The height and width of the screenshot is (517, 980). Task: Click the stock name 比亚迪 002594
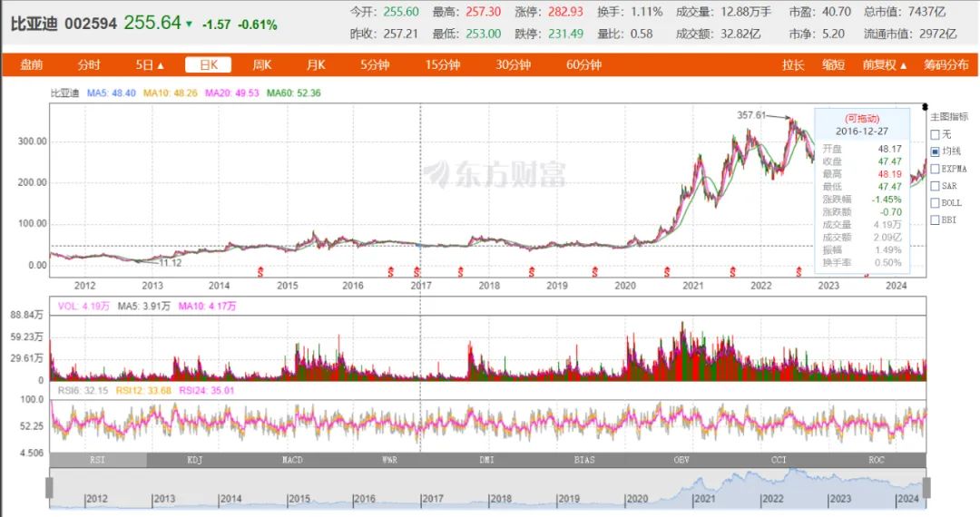(x=64, y=24)
